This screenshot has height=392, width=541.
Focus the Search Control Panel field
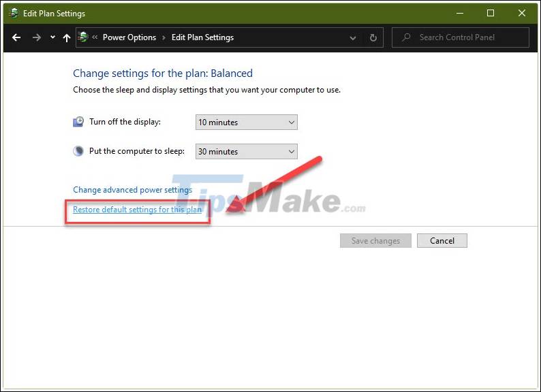pos(467,37)
